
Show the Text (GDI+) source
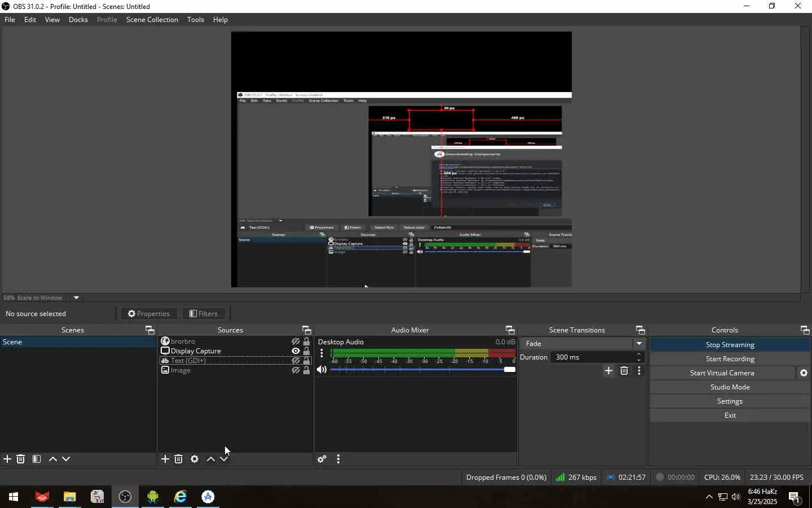coord(295,361)
